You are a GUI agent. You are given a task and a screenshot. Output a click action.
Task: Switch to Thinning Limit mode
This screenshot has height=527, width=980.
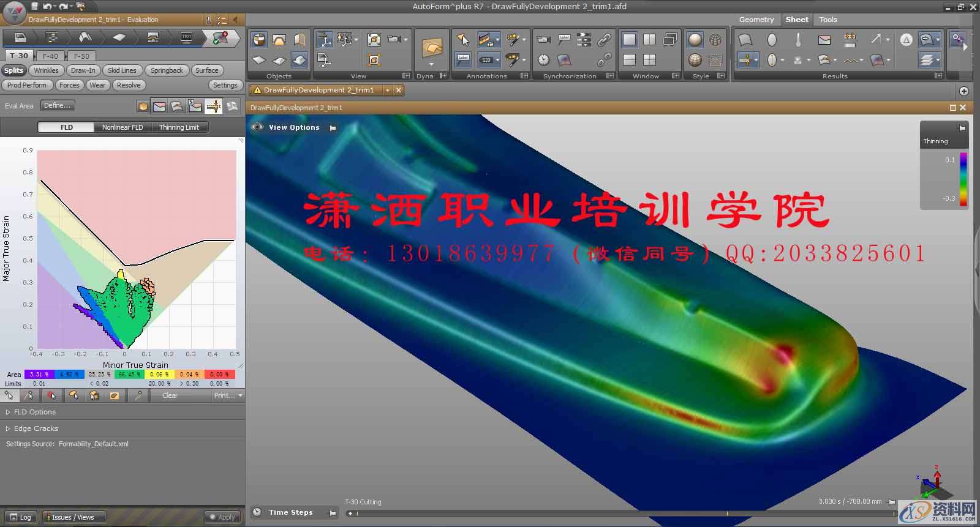click(179, 127)
